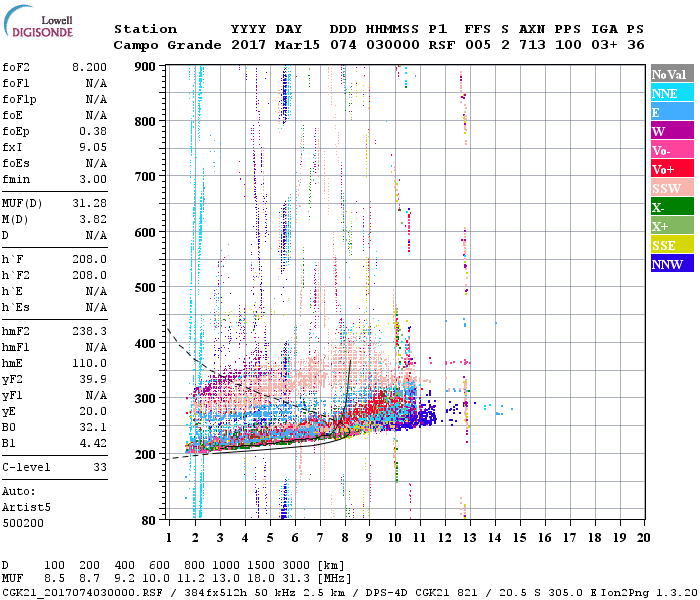Select the X- dark green legend swatch

click(672, 207)
